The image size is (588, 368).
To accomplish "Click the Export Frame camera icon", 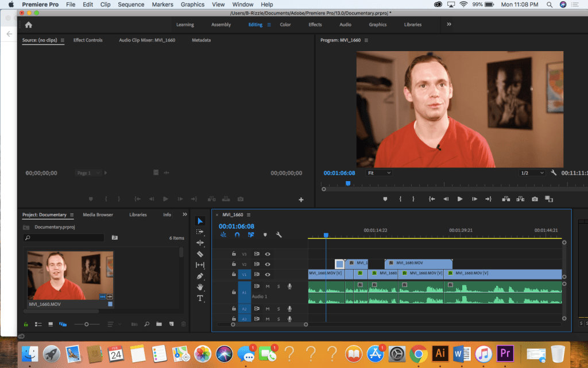I will [x=535, y=199].
